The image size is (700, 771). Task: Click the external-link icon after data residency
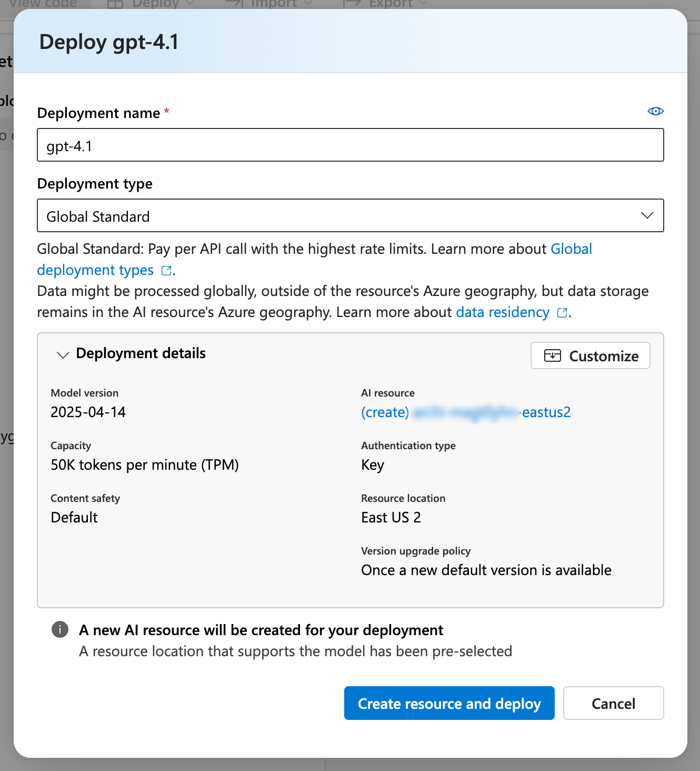[562, 313]
